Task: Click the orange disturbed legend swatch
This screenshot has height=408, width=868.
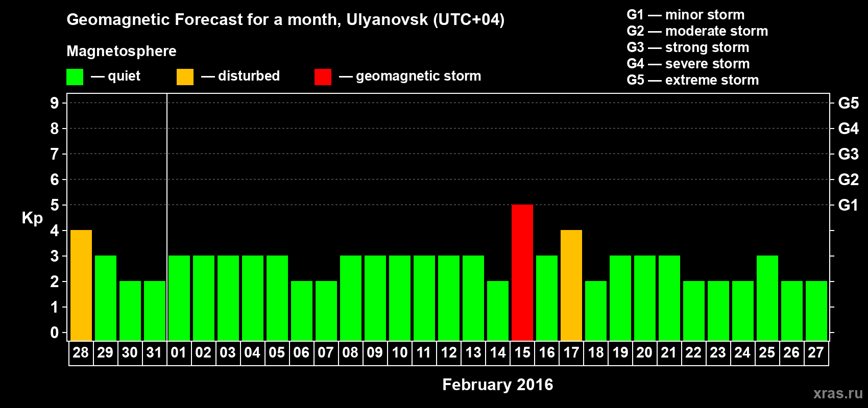Action: 185,77
